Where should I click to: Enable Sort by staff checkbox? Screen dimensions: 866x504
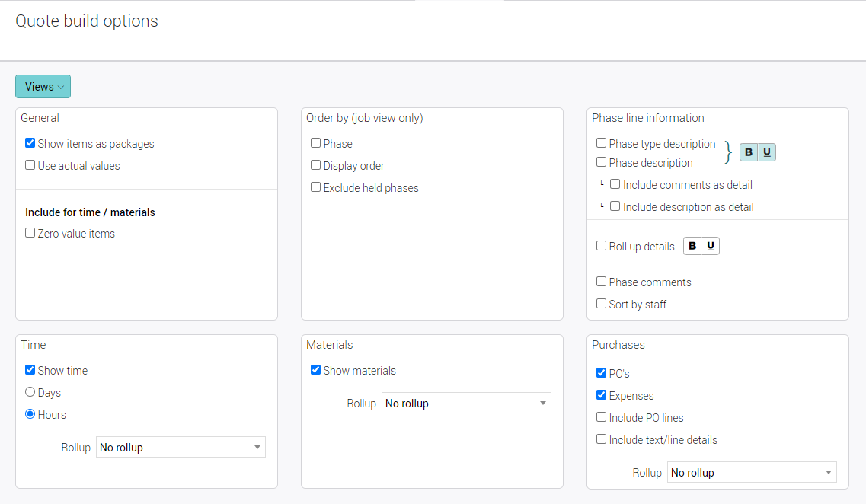point(602,304)
